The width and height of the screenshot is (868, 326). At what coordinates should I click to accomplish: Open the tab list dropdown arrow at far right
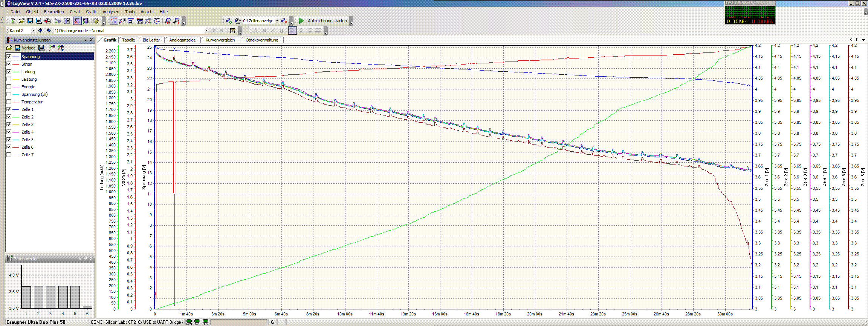tap(863, 40)
